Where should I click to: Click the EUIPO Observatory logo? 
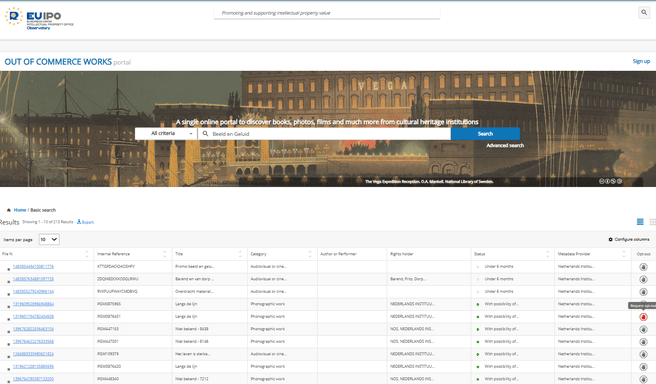pos(39,18)
